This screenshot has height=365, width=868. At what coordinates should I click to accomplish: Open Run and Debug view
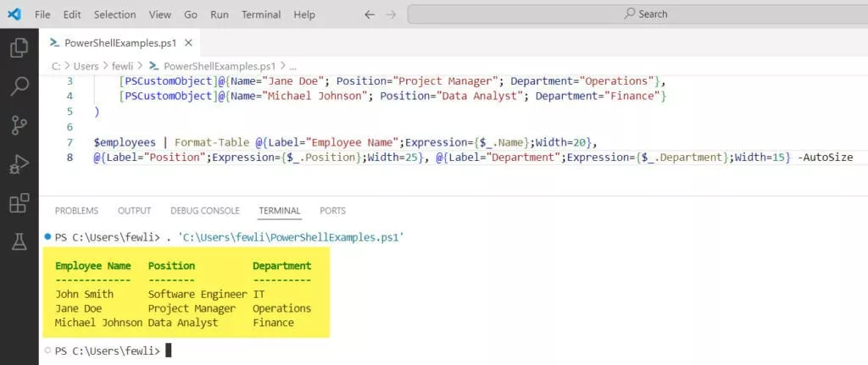tap(19, 164)
